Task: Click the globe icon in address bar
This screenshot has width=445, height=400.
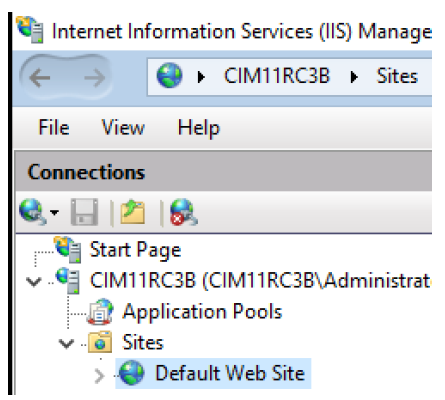Action: pos(169,76)
